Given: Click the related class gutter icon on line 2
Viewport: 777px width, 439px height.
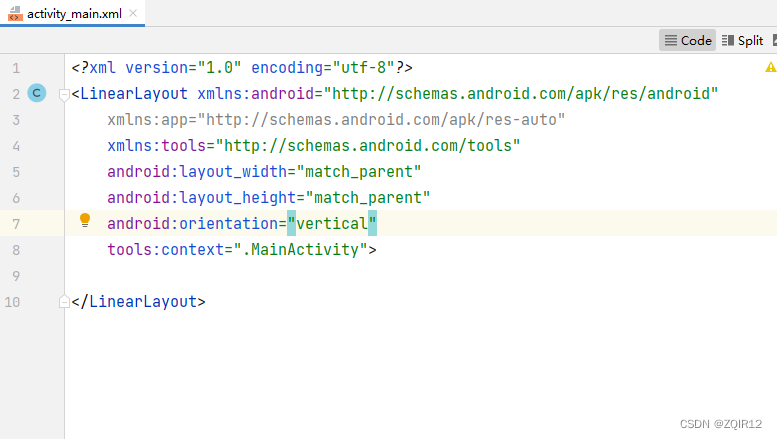Looking at the screenshot, I should (37, 93).
